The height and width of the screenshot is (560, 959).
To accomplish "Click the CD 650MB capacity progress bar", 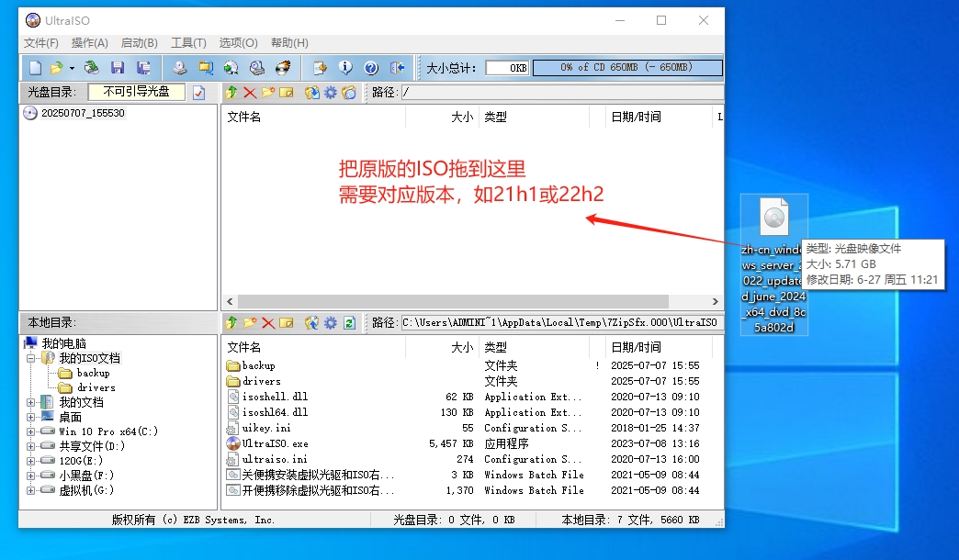I will click(x=627, y=68).
